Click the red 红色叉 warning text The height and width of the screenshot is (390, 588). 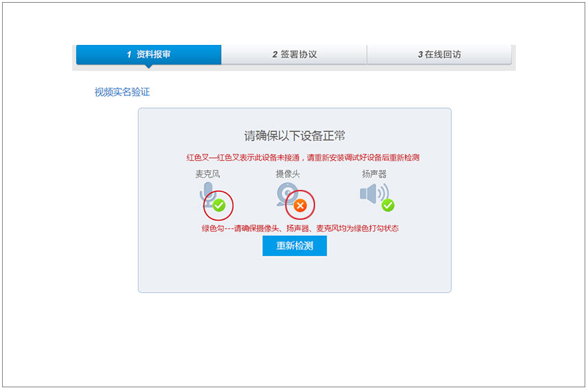[x=303, y=157]
